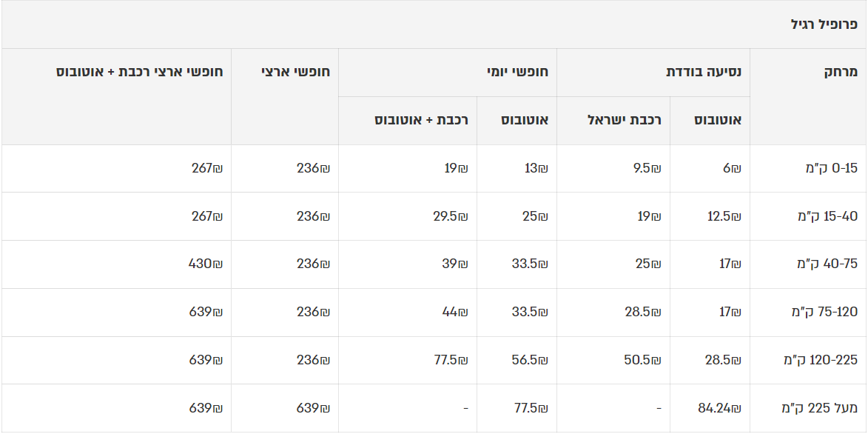Image resolution: width=868 pixels, height=434 pixels.
Task: Select the 430₪ price cell
Action: tap(205, 264)
